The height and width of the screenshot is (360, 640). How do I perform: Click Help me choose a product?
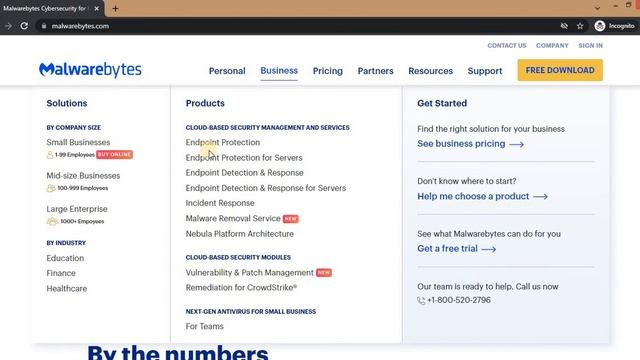[x=473, y=196]
